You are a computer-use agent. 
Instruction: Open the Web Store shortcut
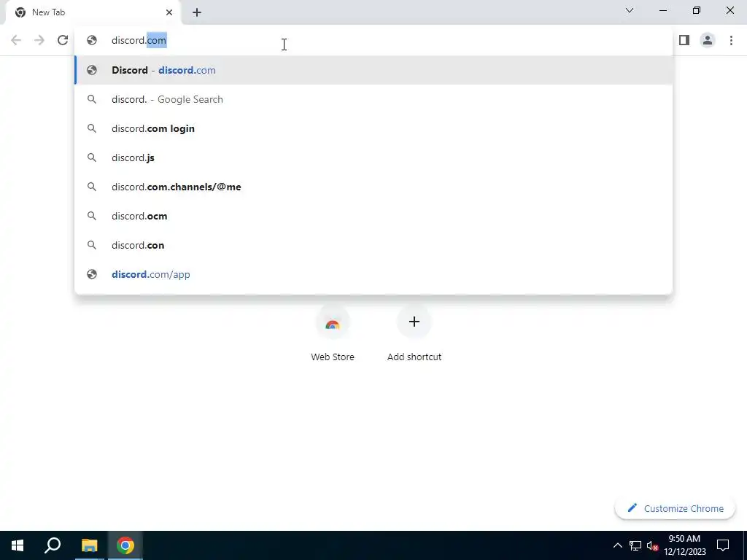(x=333, y=334)
